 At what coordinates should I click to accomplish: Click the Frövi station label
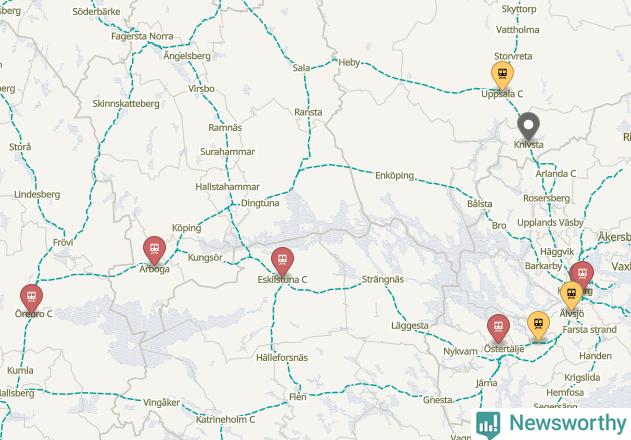(x=63, y=242)
